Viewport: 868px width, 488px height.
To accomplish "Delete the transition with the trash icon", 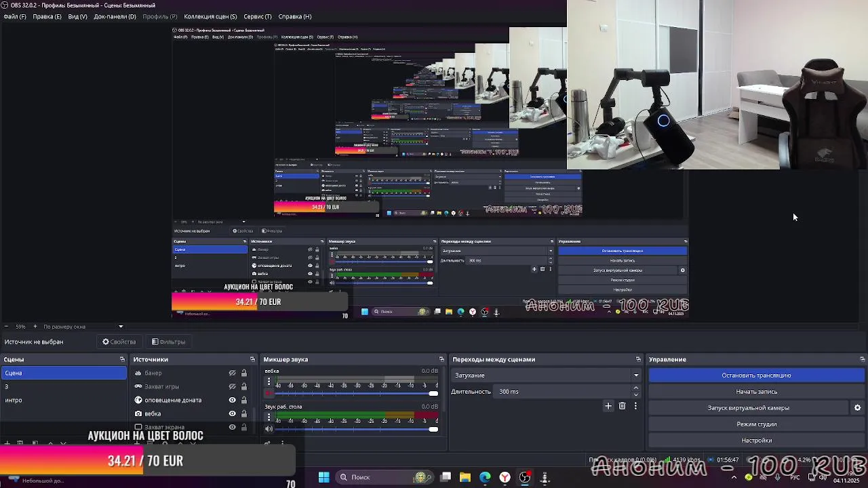I will click(x=622, y=406).
